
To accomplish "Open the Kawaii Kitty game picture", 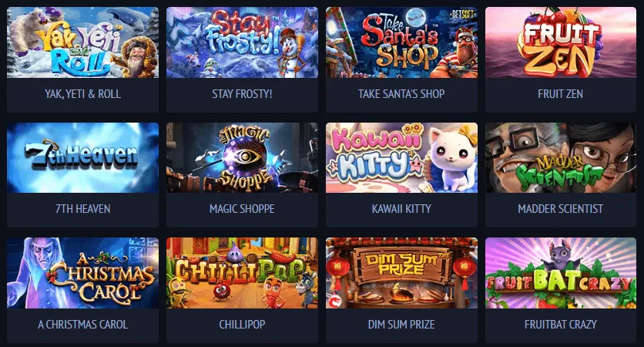I will [401, 157].
